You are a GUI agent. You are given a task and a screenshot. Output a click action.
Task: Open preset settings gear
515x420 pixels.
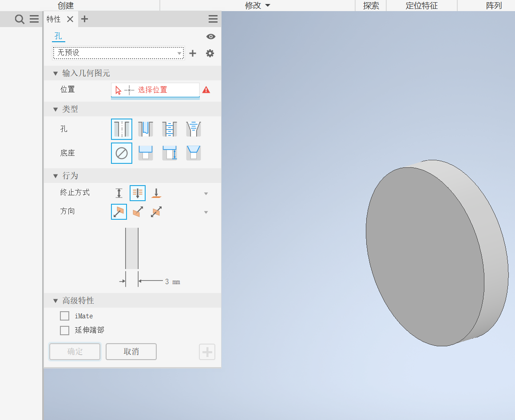click(x=210, y=53)
